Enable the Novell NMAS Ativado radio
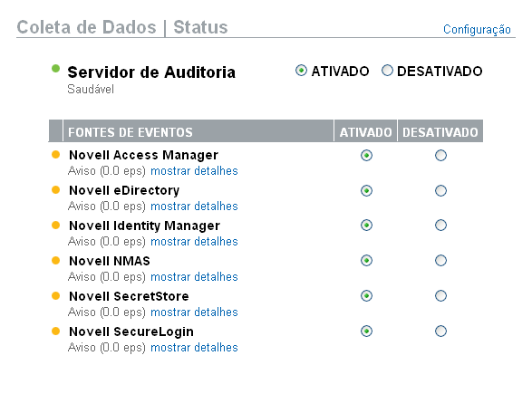This screenshot has width=532, height=394. pos(366,261)
